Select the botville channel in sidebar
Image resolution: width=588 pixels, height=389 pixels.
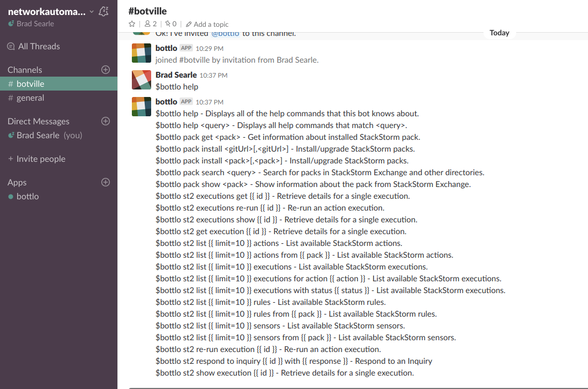(x=30, y=84)
